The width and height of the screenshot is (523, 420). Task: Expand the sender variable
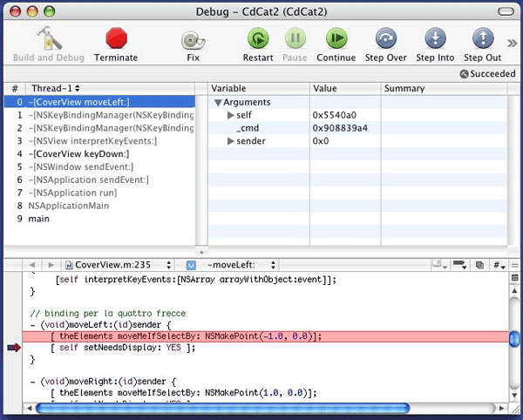click(x=231, y=141)
